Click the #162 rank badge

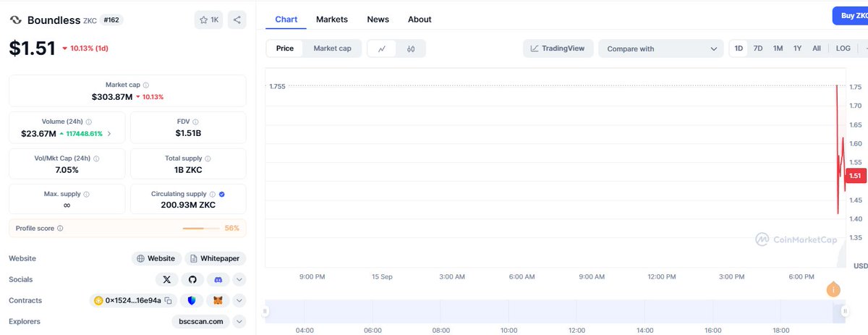click(x=111, y=20)
